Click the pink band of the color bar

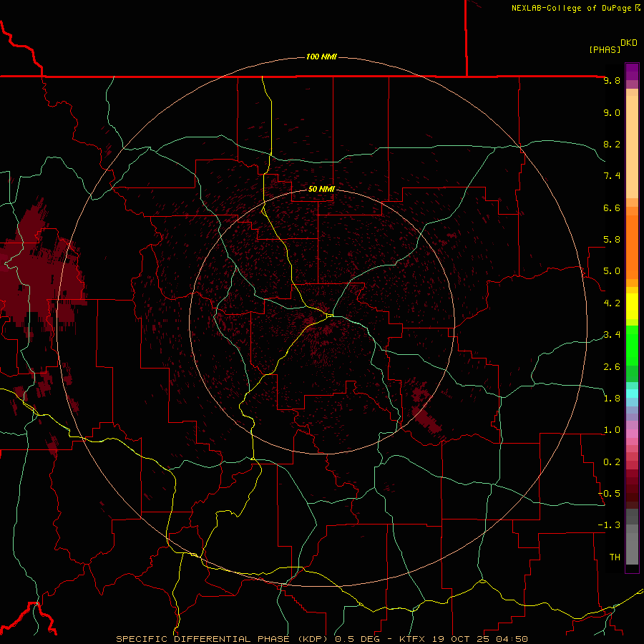click(632, 434)
